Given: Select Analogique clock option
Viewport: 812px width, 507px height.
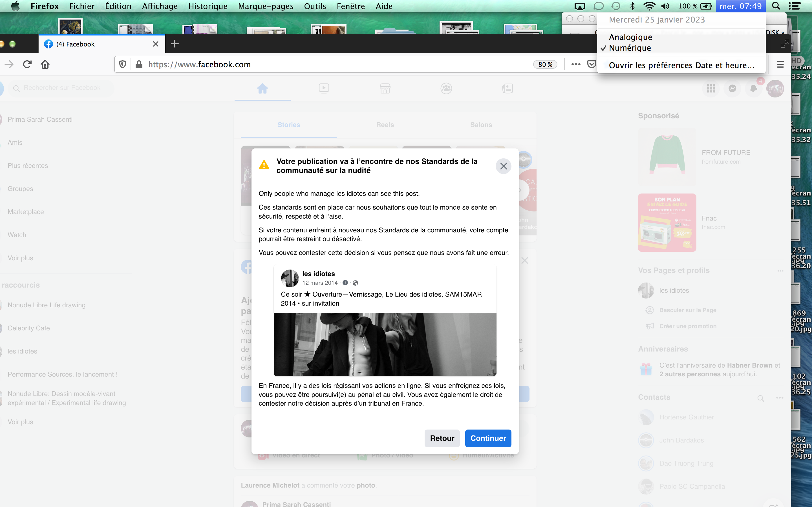Looking at the screenshot, I should 630,37.
